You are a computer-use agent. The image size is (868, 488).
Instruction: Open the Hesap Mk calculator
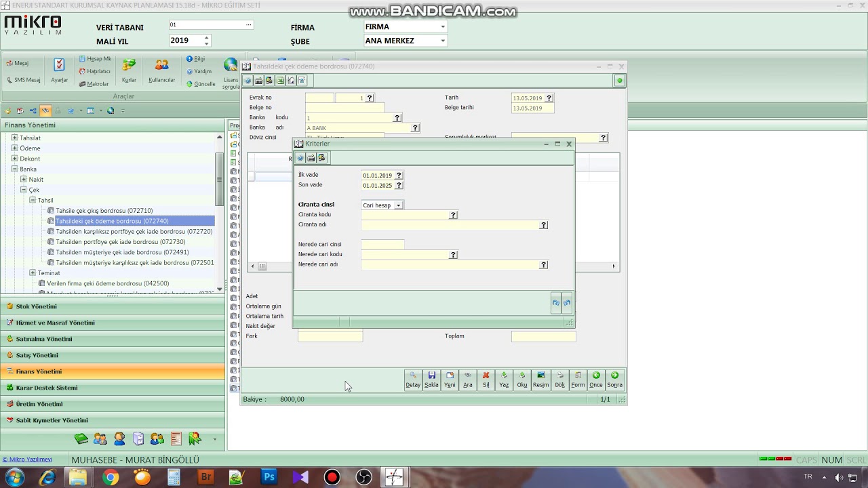point(95,59)
